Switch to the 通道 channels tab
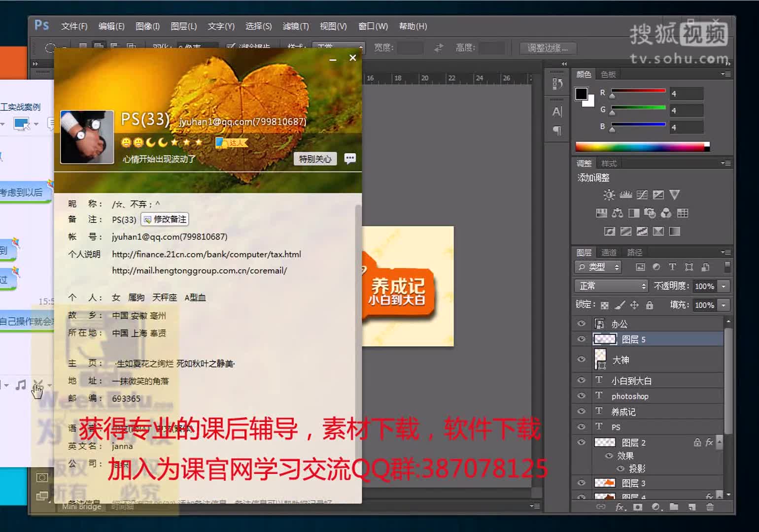Screen dimensions: 759x532 click(x=609, y=252)
